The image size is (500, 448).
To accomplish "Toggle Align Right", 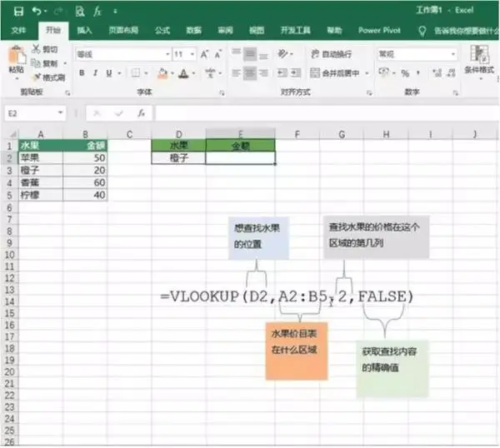I will pyautogui.click(x=263, y=73).
